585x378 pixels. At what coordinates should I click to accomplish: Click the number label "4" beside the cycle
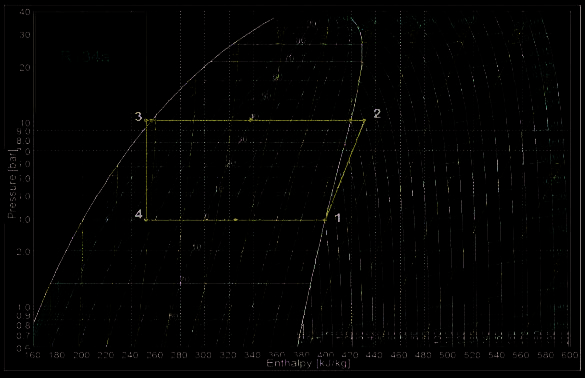tap(138, 215)
